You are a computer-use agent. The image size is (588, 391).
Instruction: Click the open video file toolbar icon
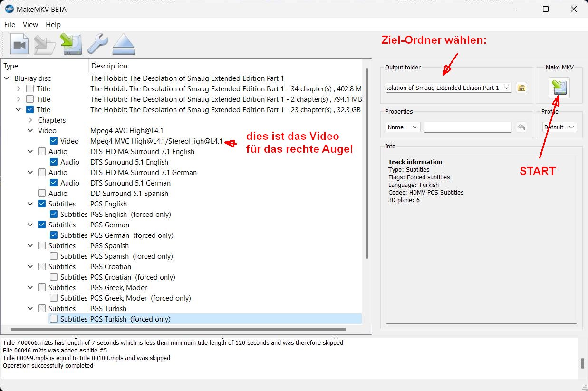(19, 44)
